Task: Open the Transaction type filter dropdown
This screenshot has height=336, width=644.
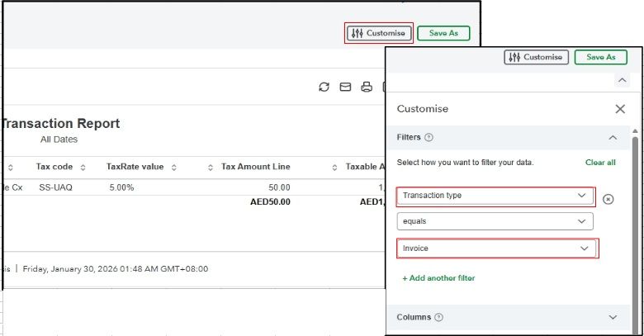Action: [495, 196]
